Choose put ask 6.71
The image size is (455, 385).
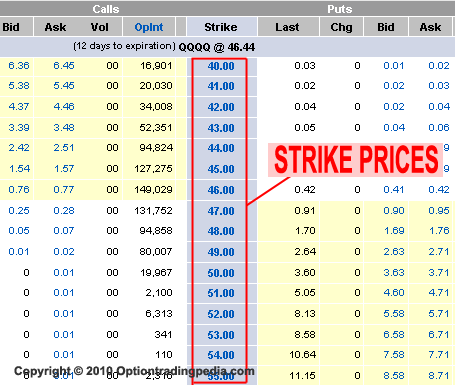coord(439,335)
